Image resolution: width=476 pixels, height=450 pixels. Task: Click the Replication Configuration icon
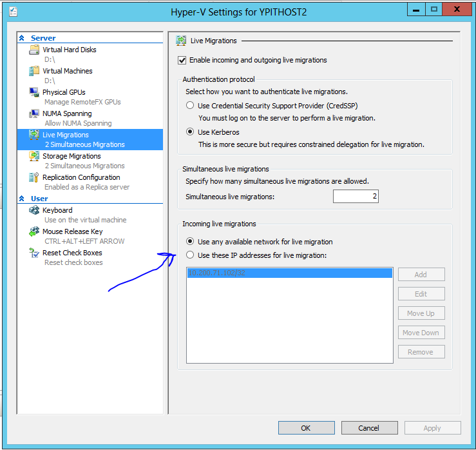34,178
